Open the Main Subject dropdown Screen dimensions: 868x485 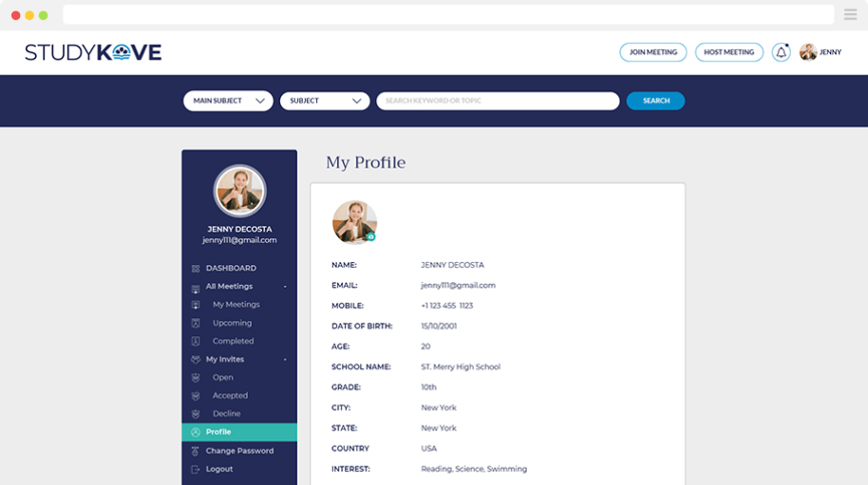click(x=228, y=101)
